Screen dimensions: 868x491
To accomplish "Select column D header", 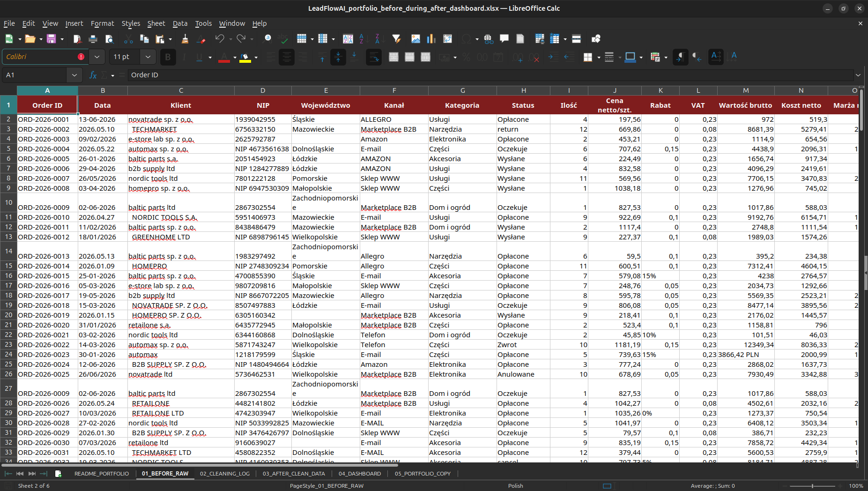I will coord(263,90).
